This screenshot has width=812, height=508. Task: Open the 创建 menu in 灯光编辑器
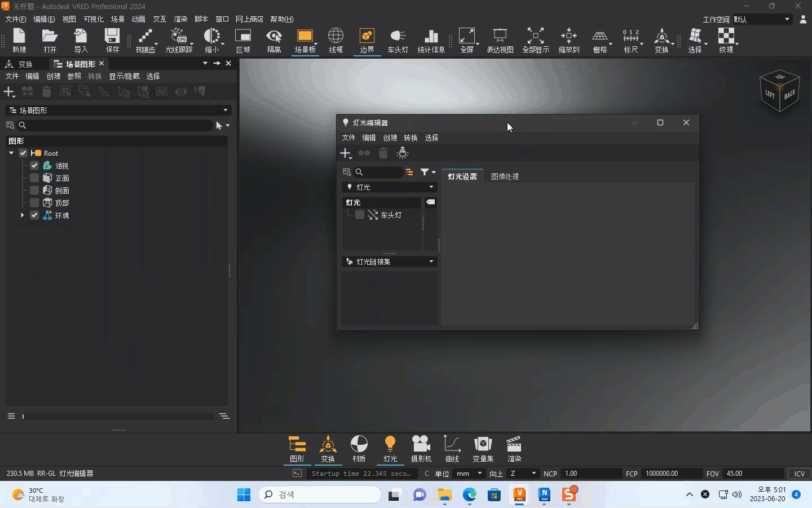pos(390,138)
